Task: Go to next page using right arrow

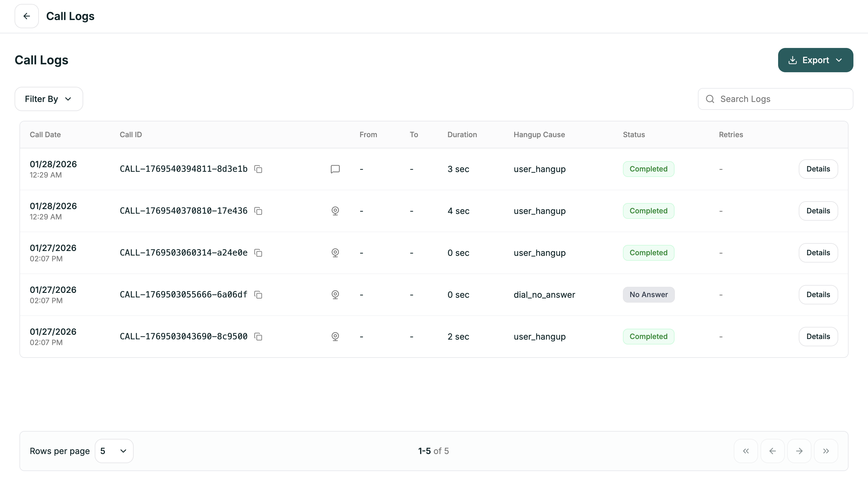Action: [x=799, y=451]
